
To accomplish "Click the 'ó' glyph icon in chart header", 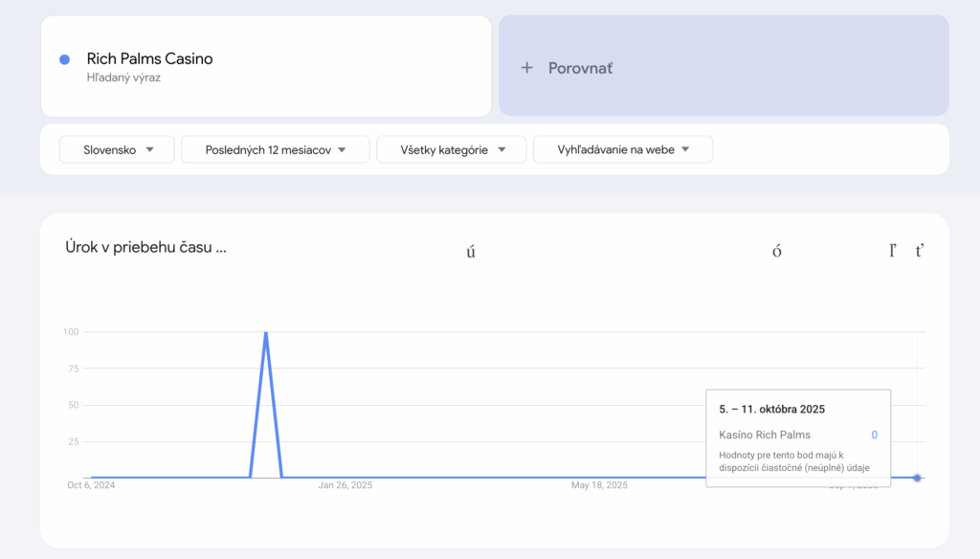I will [x=777, y=252].
